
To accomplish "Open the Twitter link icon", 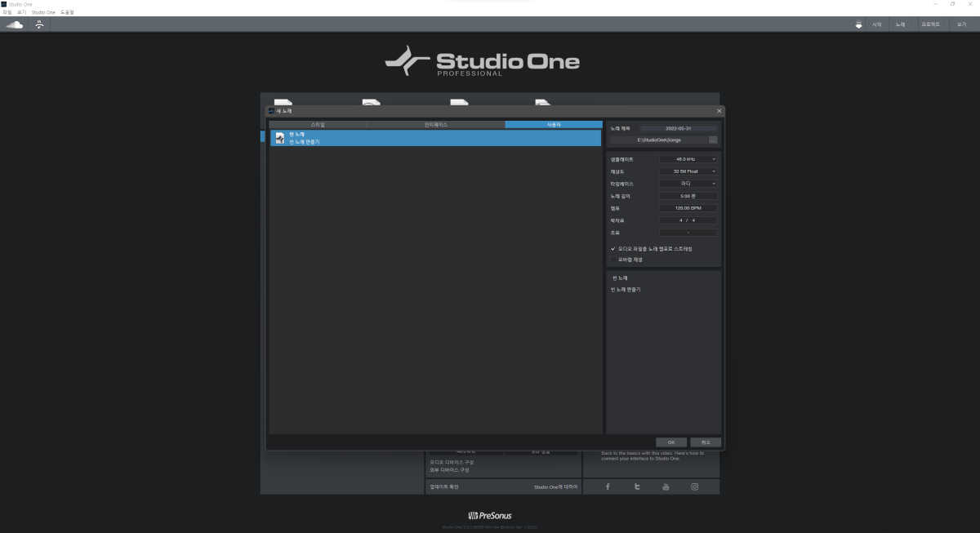I will 637,487.
